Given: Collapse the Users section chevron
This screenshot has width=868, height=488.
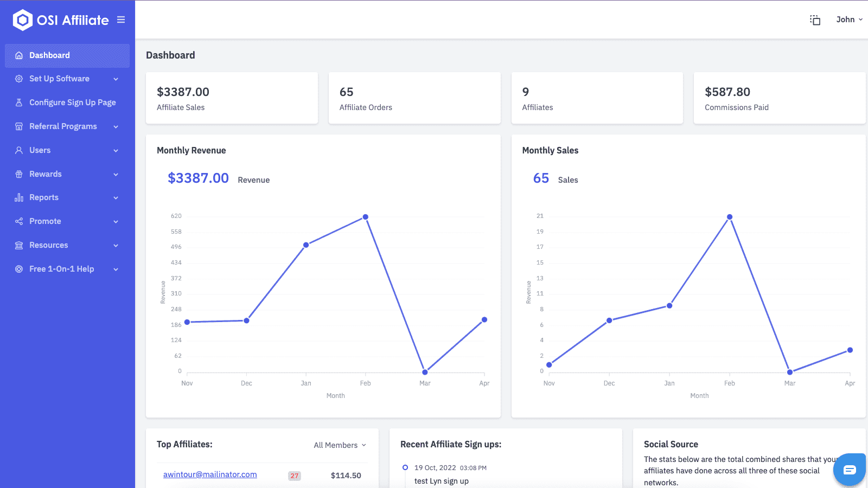Looking at the screenshot, I should click(116, 150).
